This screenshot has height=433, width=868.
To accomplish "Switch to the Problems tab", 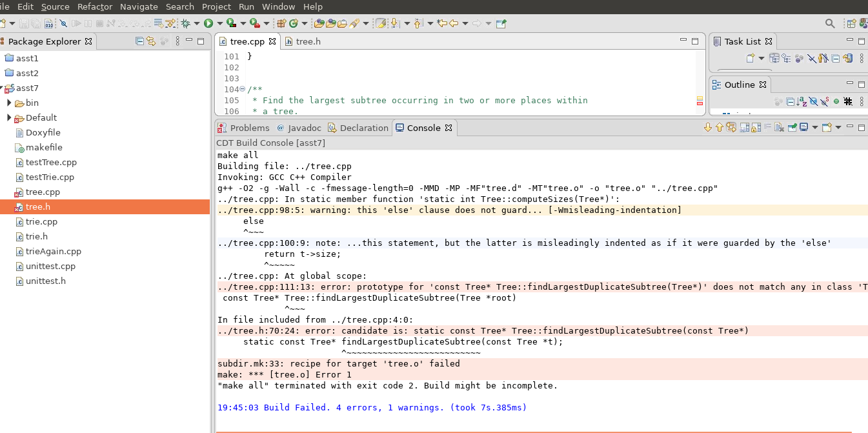I will (244, 128).
